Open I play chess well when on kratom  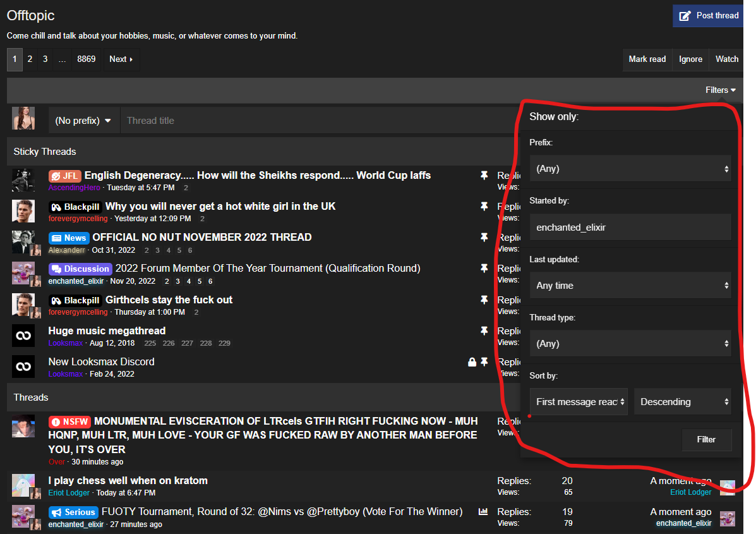point(128,481)
